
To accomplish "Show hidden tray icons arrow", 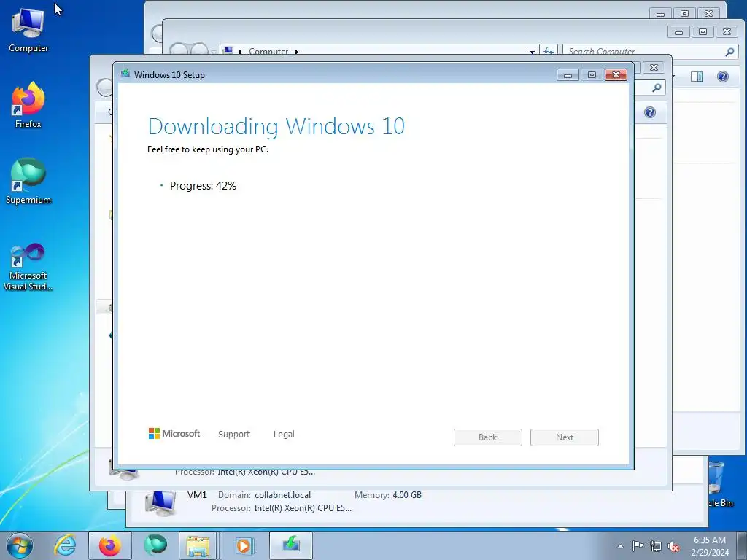I will (620, 546).
